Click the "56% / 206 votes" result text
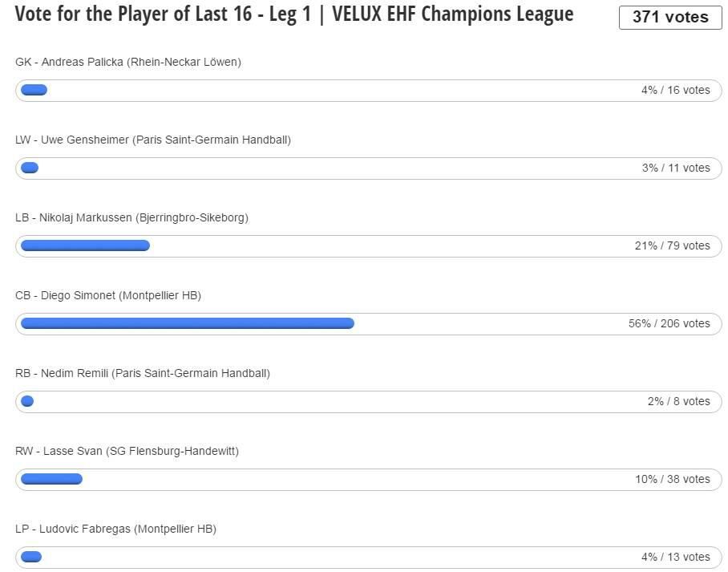 point(669,323)
